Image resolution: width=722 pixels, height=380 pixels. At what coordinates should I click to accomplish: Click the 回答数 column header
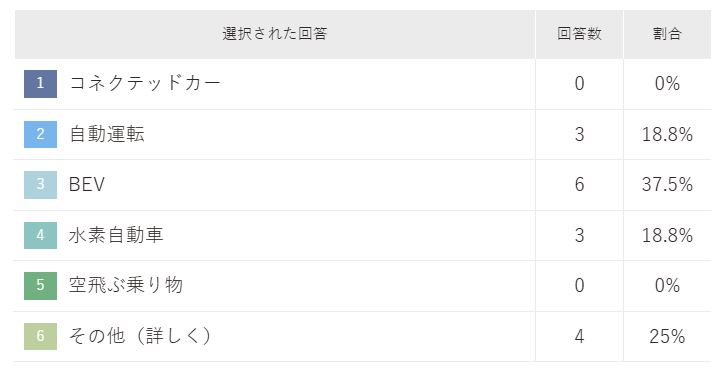[579, 34]
